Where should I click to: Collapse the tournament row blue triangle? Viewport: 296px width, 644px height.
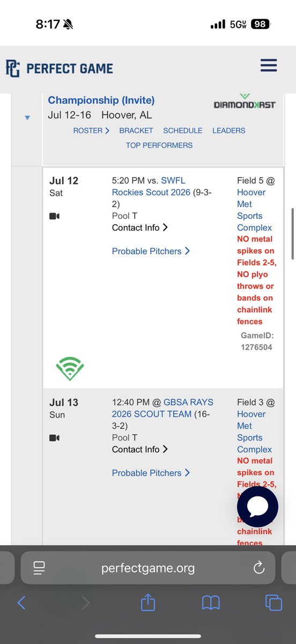tap(27, 118)
